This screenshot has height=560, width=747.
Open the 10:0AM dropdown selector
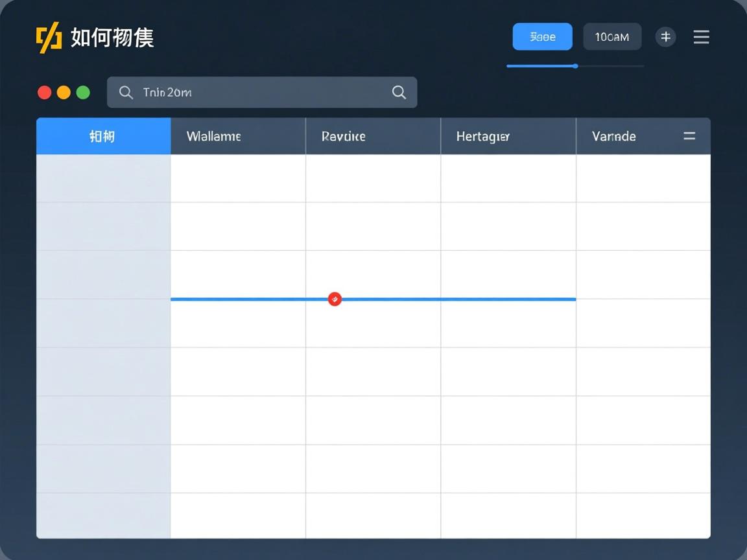(612, 36)
